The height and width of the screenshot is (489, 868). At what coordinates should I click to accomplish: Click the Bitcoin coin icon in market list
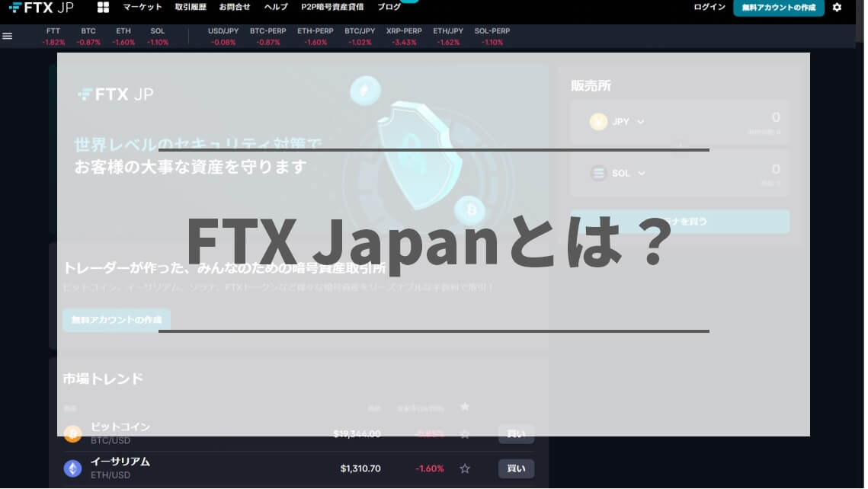click(x=72, y=434)
